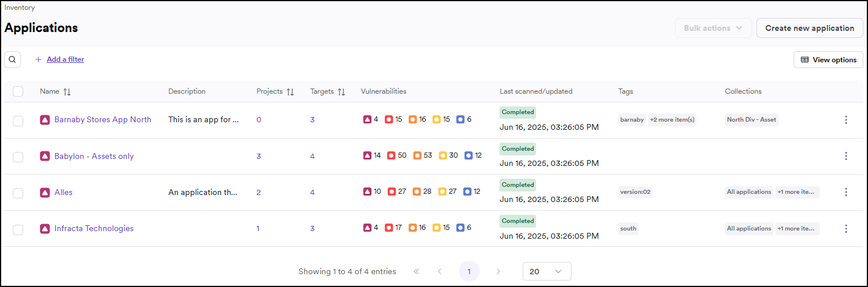Screen dimensions: 868x287
Task: Click 'This is an app for ...' description text
Action: (203, 119)
